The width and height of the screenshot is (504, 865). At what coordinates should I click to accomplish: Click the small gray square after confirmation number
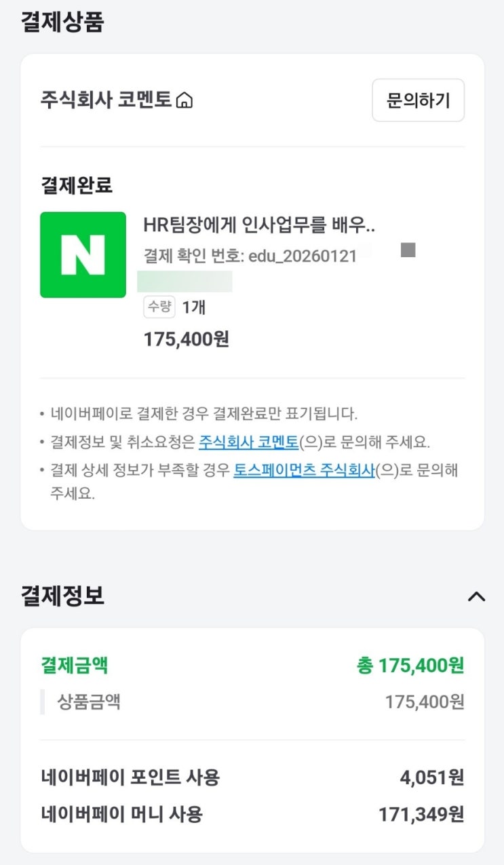tap(408, 250)
